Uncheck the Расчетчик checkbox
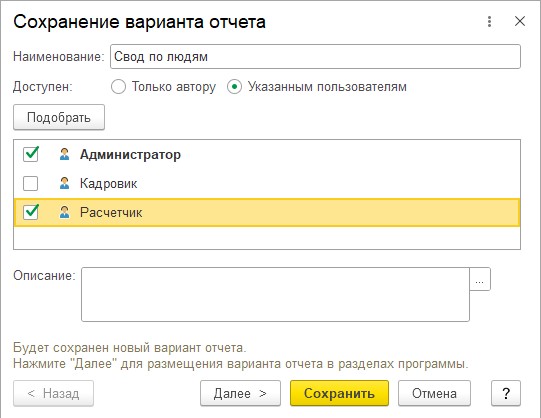 [31, 212]
